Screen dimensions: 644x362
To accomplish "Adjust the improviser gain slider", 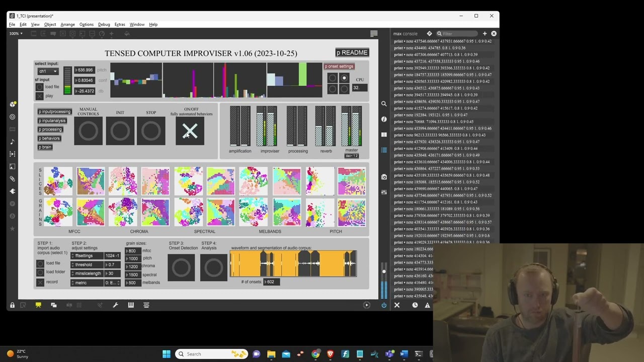I will 267,126.
